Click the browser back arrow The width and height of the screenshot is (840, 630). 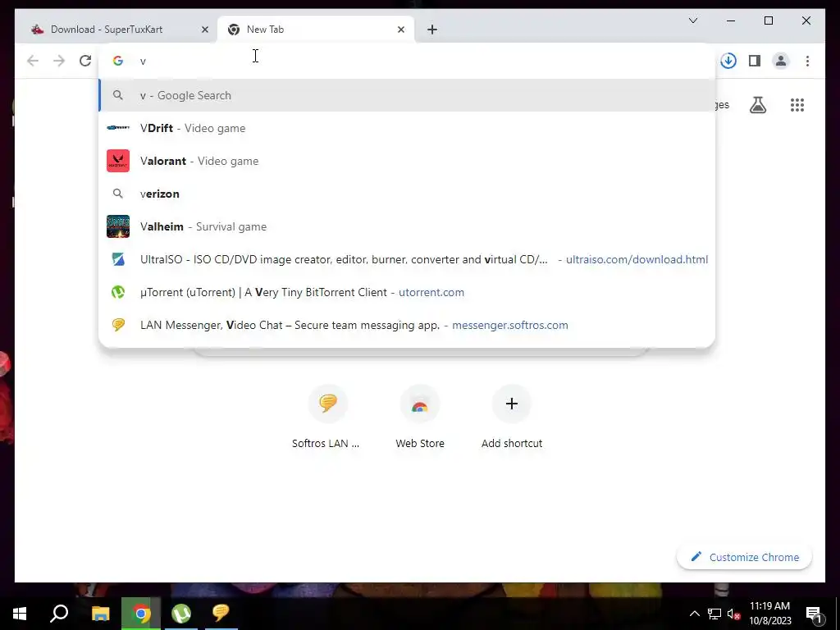[x=33, y=61]
